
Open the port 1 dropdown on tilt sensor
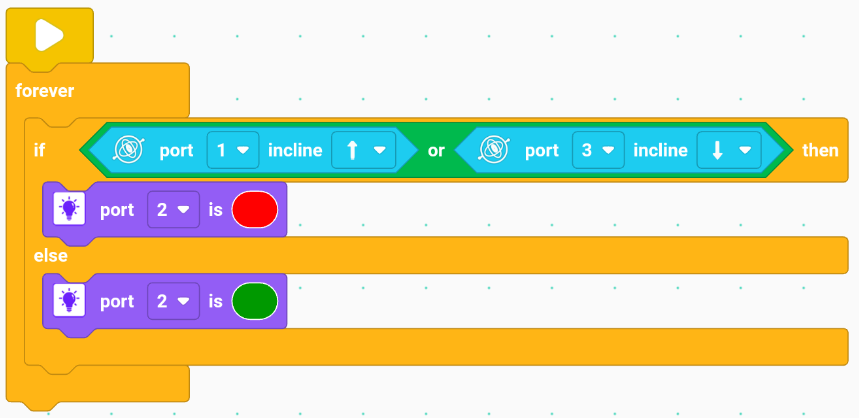233,150
